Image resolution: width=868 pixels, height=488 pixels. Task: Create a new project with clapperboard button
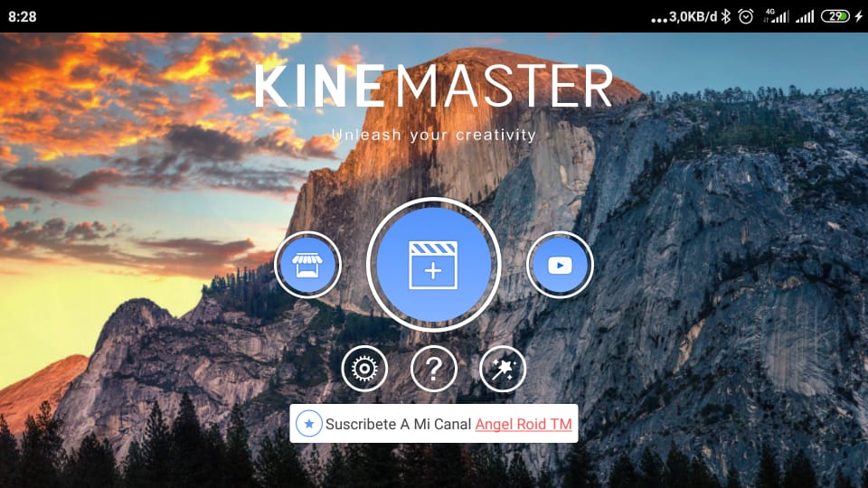(x=433, y=265)
